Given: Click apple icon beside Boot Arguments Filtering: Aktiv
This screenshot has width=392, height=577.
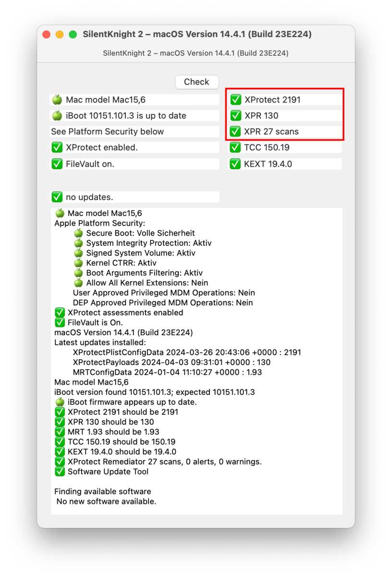Looking at the screenshot, I should tap(78, 273).
